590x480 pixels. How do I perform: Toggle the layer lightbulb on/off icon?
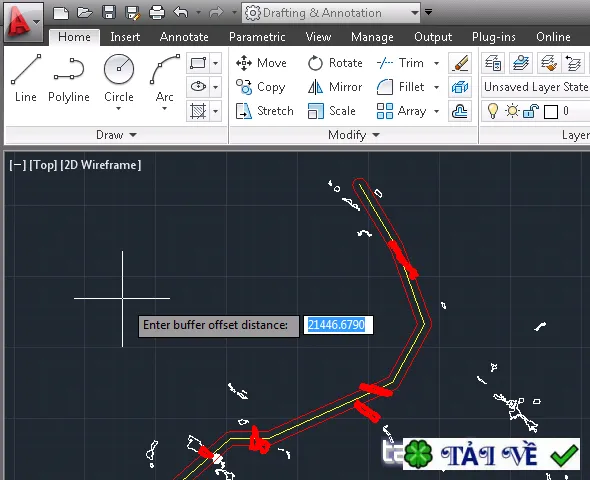(493, 111)
